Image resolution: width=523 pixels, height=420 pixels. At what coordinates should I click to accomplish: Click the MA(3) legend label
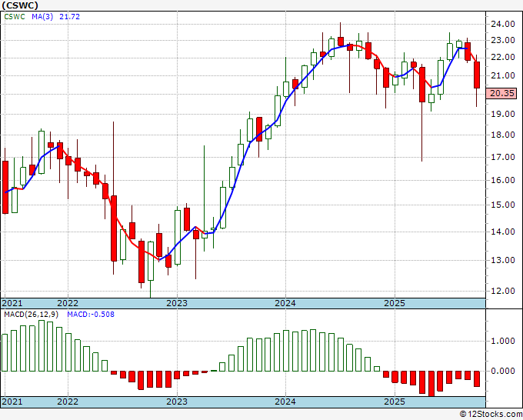[42, 17]
